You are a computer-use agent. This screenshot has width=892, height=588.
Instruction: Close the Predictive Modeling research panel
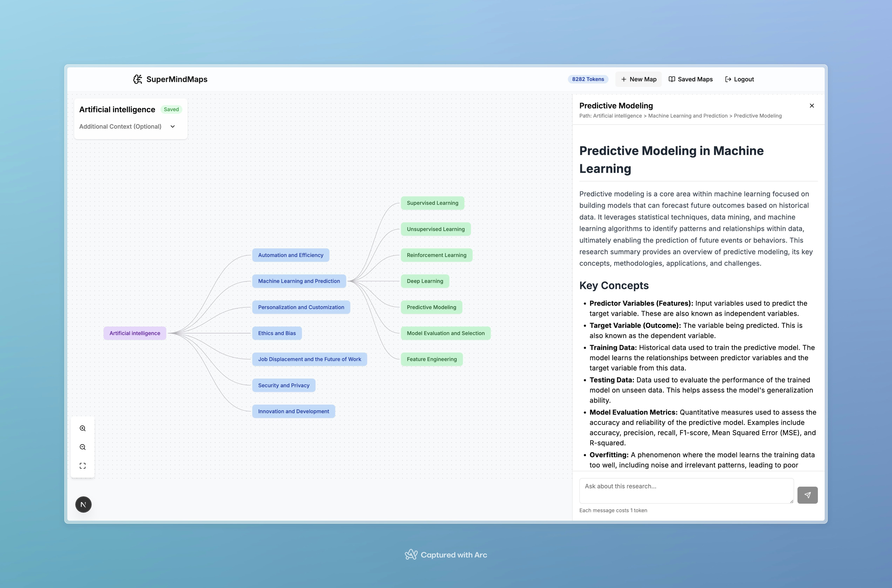811,106
